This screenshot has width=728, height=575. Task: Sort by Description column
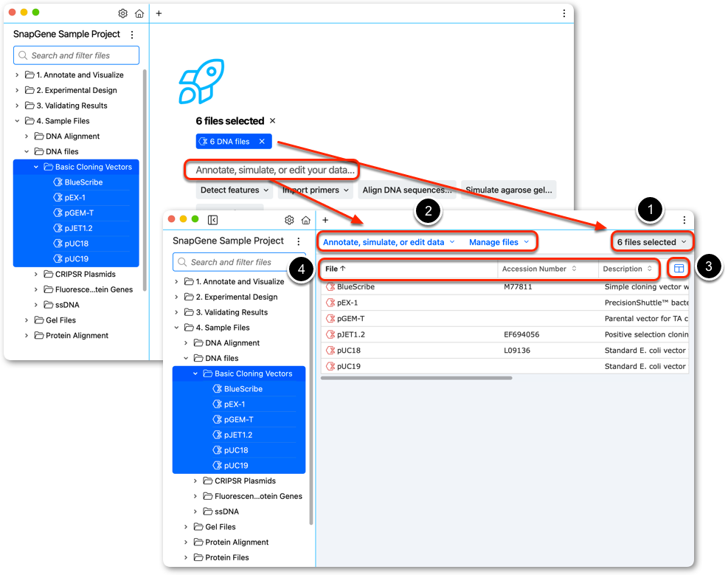[x=627, y=269]
